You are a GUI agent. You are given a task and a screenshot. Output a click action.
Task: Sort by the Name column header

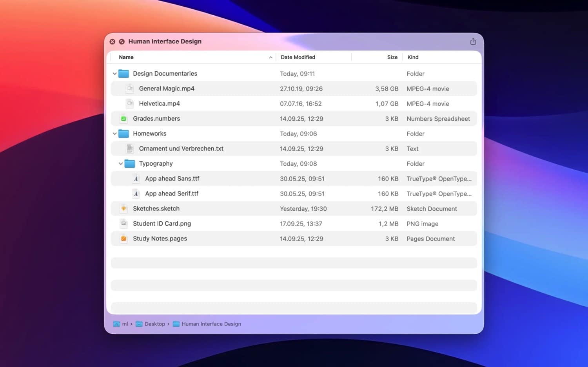point(126,57)
